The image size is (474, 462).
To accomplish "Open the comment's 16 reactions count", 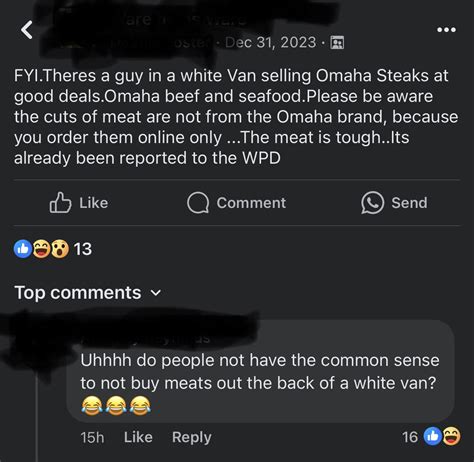I will (410, 437).
